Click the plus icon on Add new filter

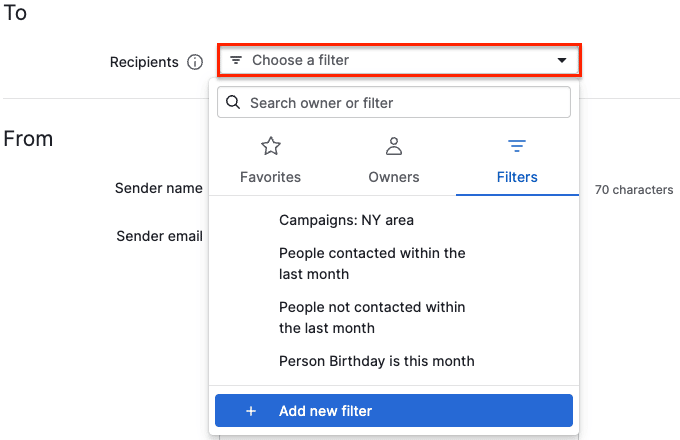click(251, 411)
